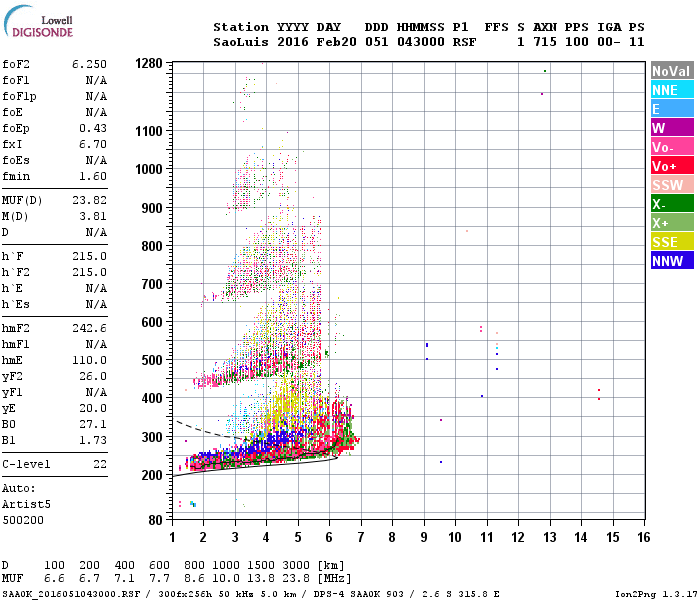The width and height of the screenshot is (700, 600).
Task: Select the NNE legend swatch
Action: pos(672,90)
